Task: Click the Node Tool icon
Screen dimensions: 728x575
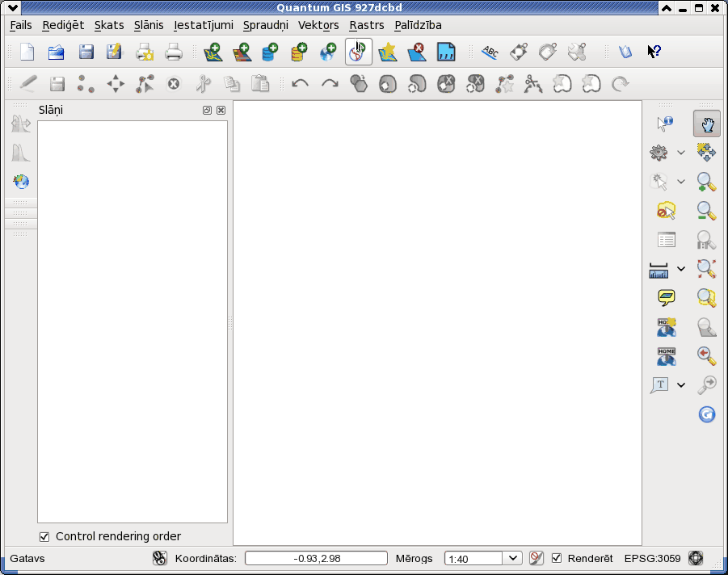Action: [x=145, y=84]
